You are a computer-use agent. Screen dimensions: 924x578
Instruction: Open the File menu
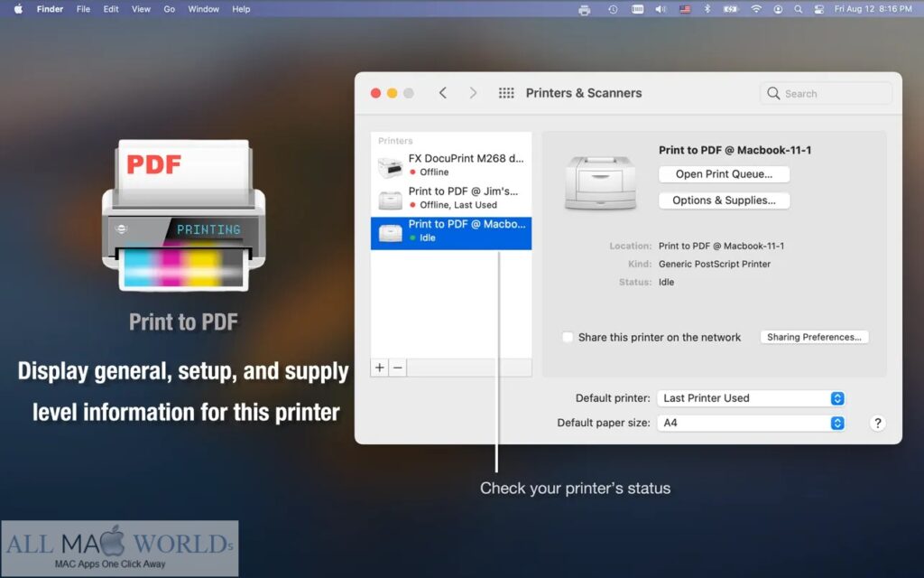(83, 9)
